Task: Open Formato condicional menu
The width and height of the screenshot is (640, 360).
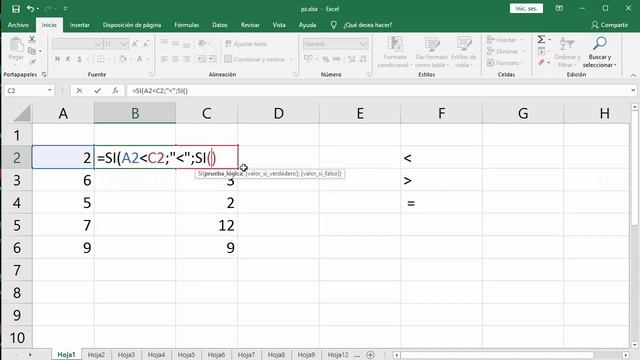Action: click(x=395, y=52)
